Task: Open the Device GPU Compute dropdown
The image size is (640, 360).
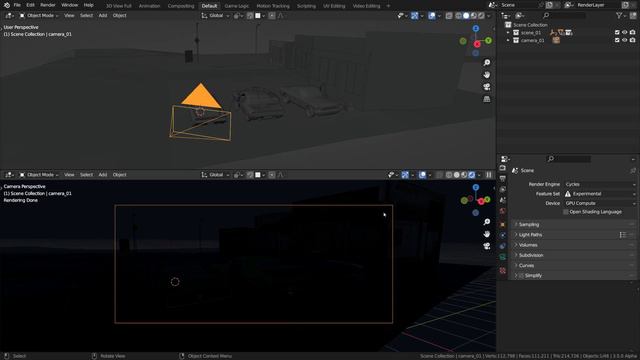Action: [600, 203]
